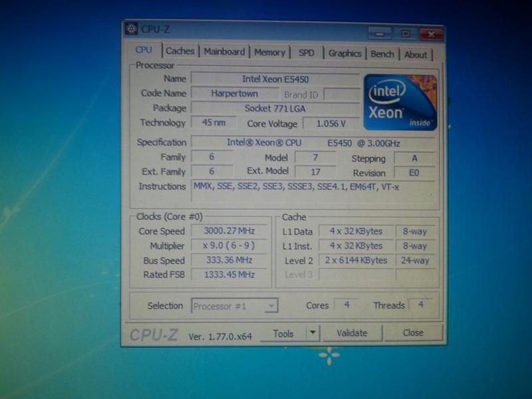Screen dimensions: 532x399
Task: Open the About tab
Action: pyautogui.click(x=416, y=55)
